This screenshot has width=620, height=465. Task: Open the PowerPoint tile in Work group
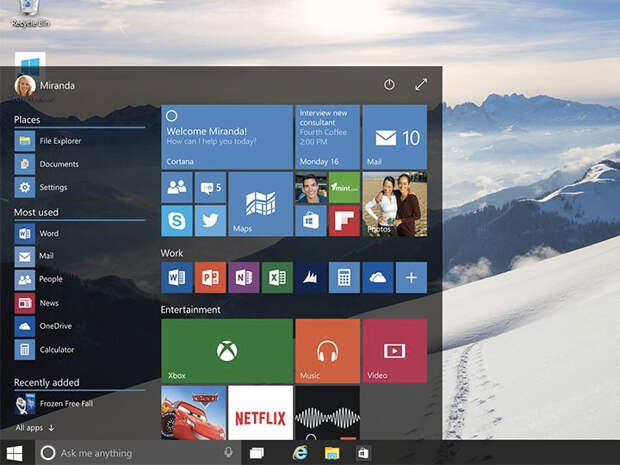(210, 278)
